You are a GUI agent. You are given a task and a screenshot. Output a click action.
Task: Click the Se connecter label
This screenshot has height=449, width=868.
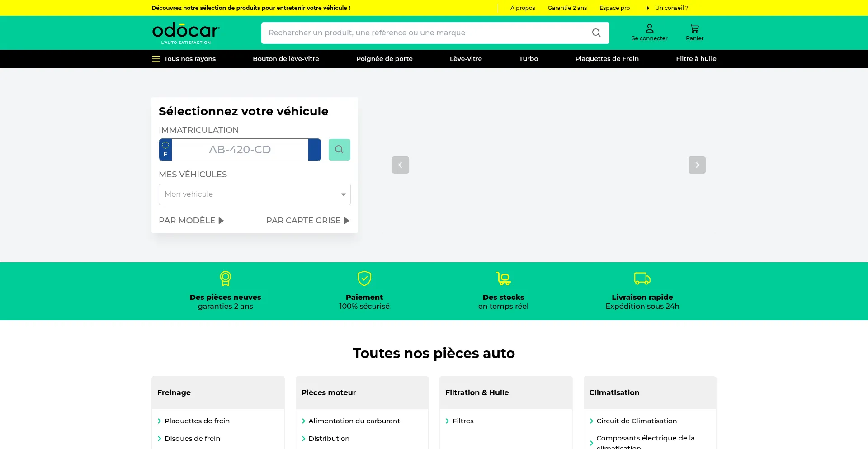point(650,38)
